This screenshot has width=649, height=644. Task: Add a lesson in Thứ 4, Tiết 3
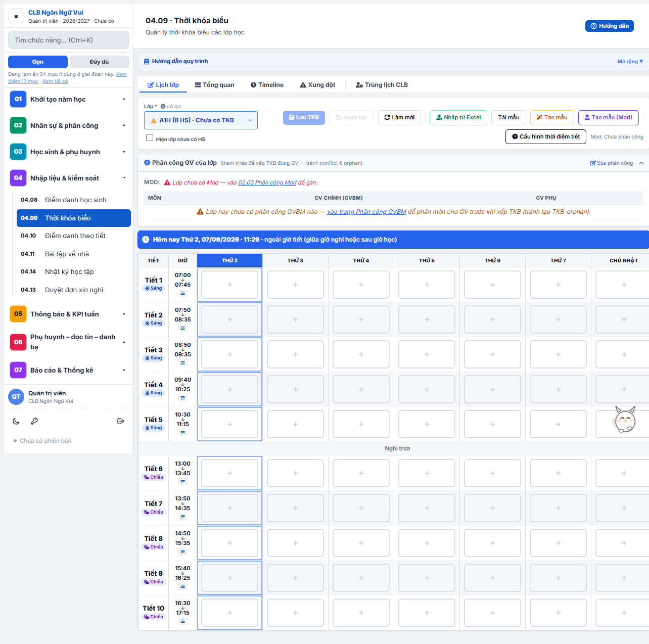point(361,354)
